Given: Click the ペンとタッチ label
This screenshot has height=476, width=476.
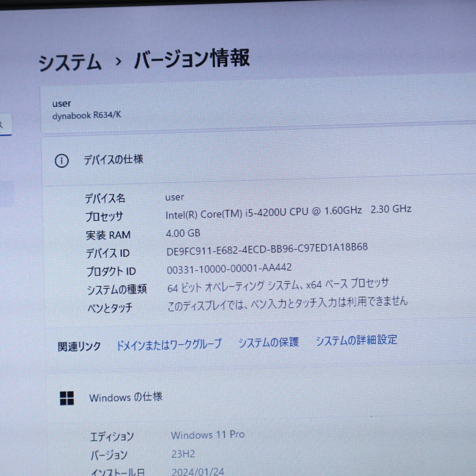Looking at the screenshot, I should coord(110,308).
